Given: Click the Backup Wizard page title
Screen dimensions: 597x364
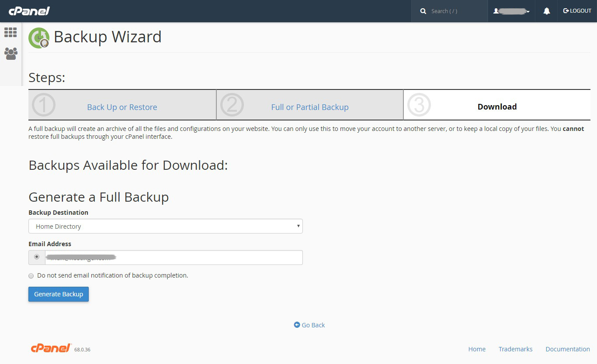Looking at the screenshot, I should click(108, 37).
